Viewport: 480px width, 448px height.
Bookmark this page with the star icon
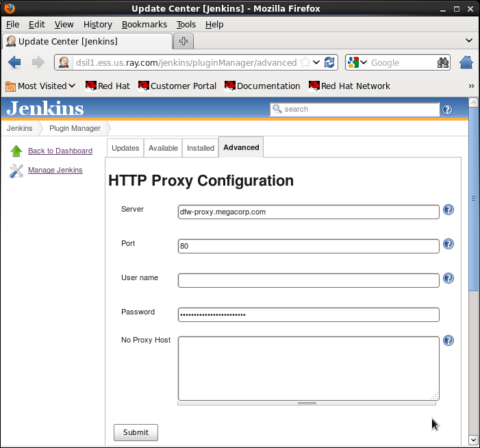[305, 62]
